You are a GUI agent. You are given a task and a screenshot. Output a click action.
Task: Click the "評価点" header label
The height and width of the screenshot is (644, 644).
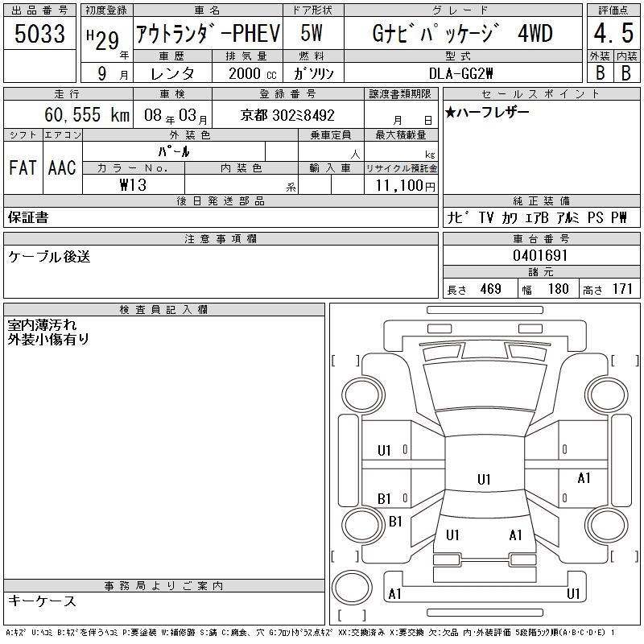tap(613, 10)
